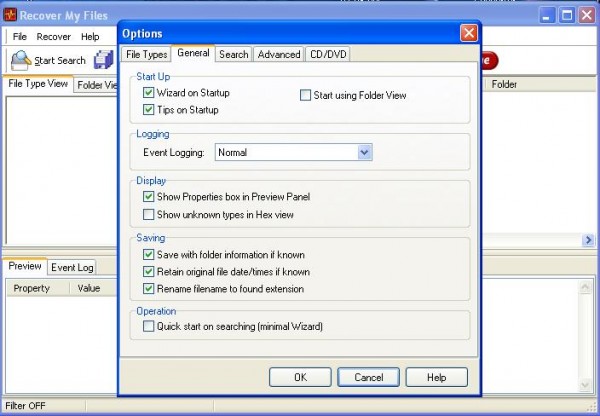Open the Event Logging dropdown
600x416 pixels.
pos(365,152)
